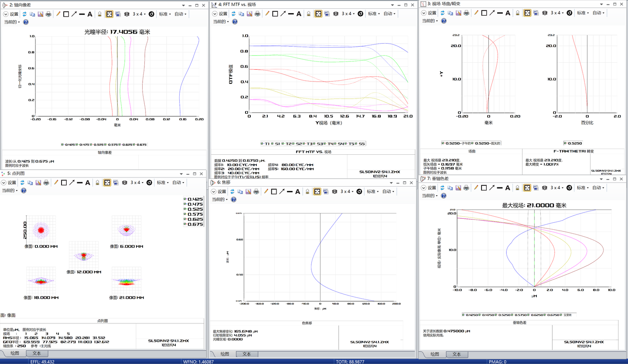Image resolution: width=628 pixels, height=364 pixels.
Task: Toggle the 0.675 wavelength checkbox in the spot diagram legend
Action: 185,225
